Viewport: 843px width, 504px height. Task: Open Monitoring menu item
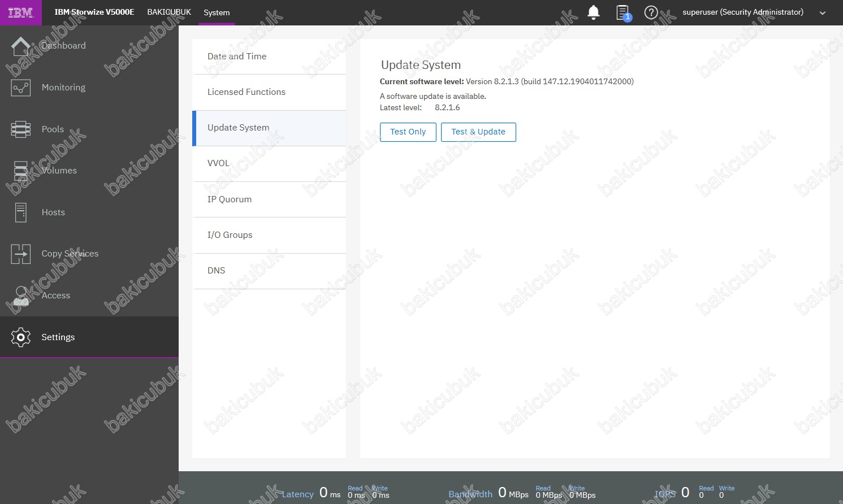[63, 88]
